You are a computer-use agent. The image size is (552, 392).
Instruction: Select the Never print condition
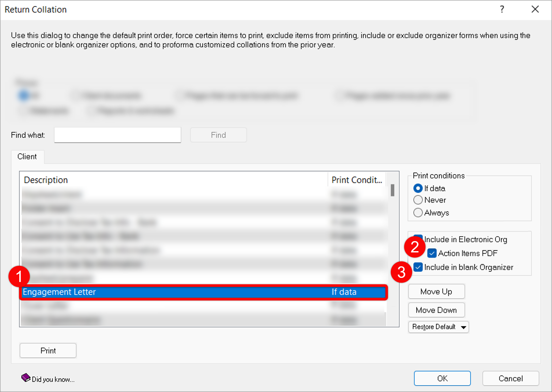point(418,200)
